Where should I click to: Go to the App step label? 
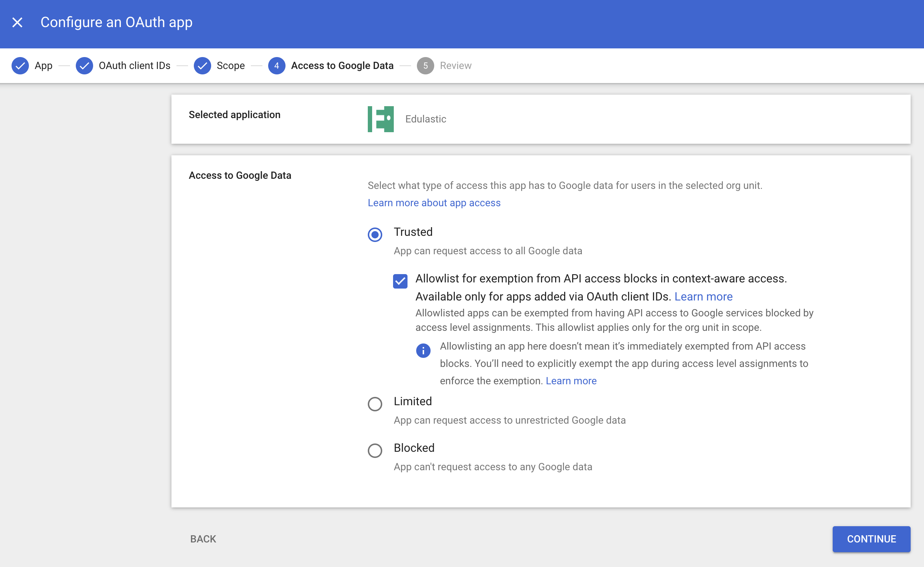[x=44, y=66]
